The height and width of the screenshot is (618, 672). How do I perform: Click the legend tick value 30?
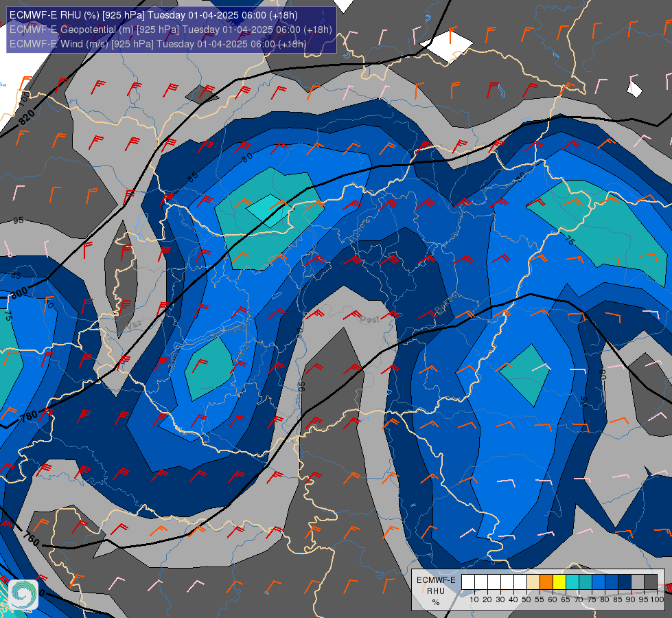[x=500, y=599]
